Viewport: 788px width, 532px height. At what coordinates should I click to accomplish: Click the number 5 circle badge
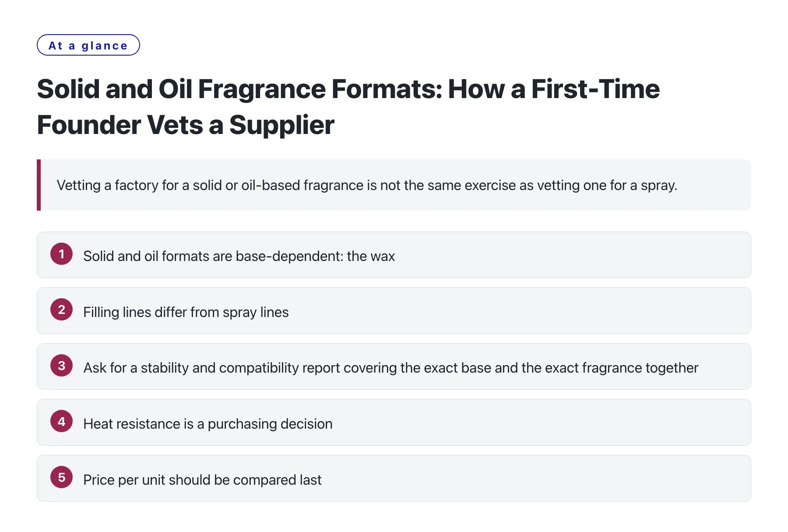[61, 477]
